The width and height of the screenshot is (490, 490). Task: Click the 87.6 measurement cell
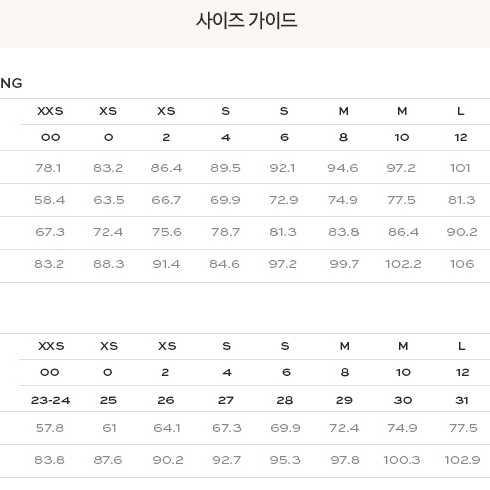coord(108,460)
